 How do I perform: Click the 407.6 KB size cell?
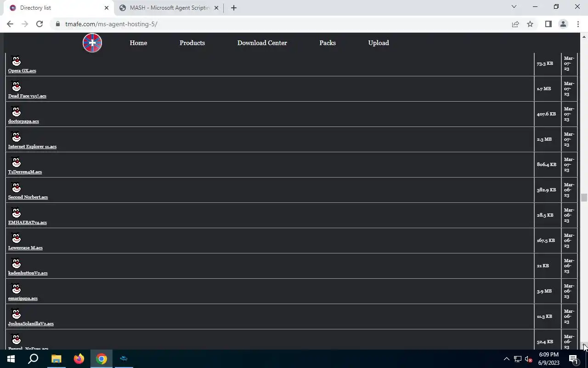click(x=548, y=114)
